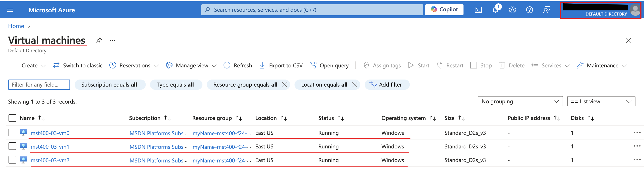Image resolution: width=644 pixels, height=185 pixels.
Task: Toggle the select-all checkbox in header
Action: coord(12,118)
